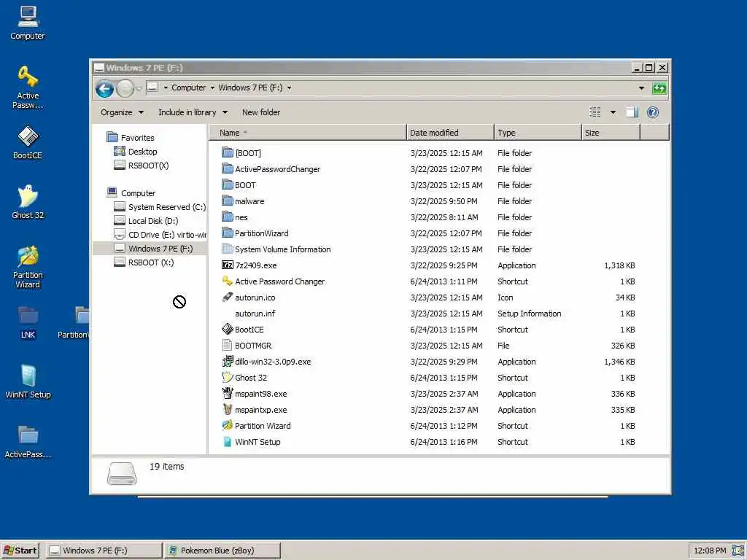Select Local Disk (D:) drive
Screen dimensions: 747x560
[x=146, y=221]
